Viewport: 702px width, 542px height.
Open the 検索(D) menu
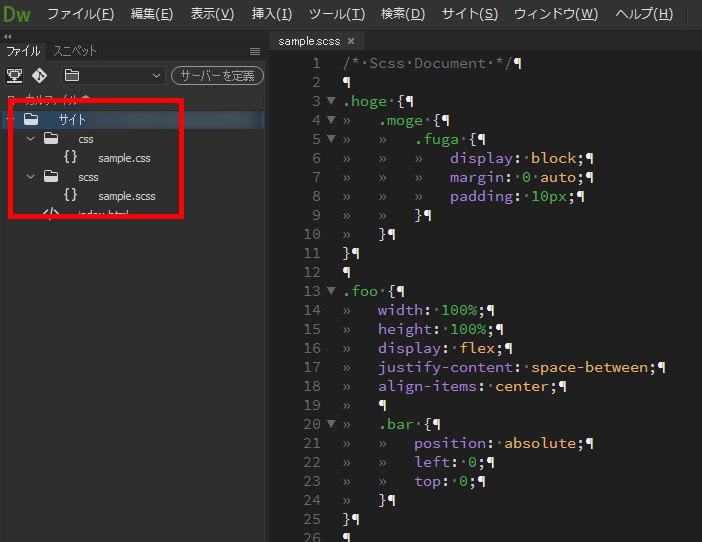tap(402, 14)
